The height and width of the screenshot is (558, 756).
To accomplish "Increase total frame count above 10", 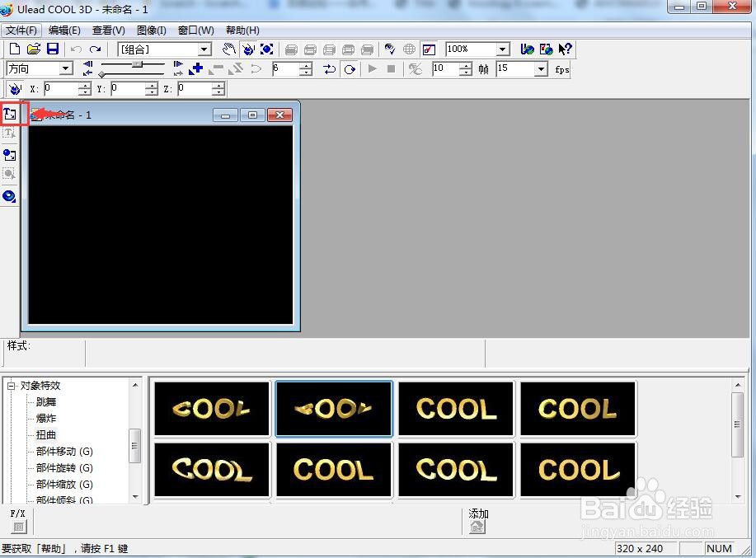I will [465, 66].
